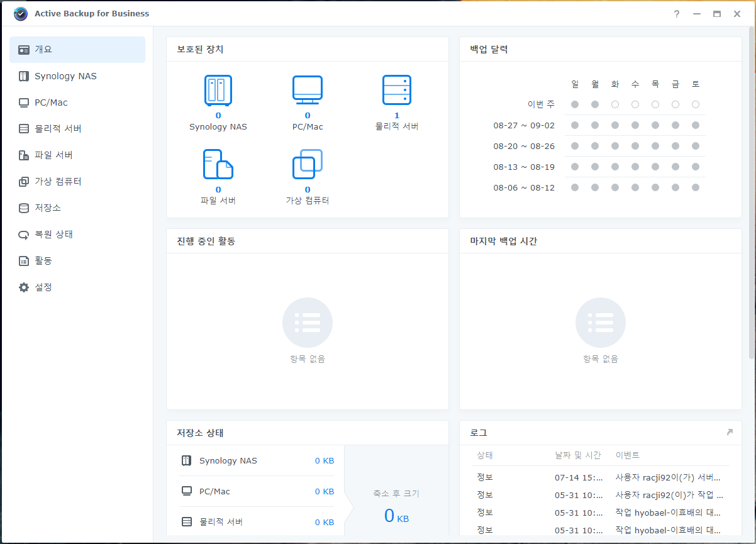Click the 상태 column header in log
756x544 pixels.
click(x=485, y=455)
